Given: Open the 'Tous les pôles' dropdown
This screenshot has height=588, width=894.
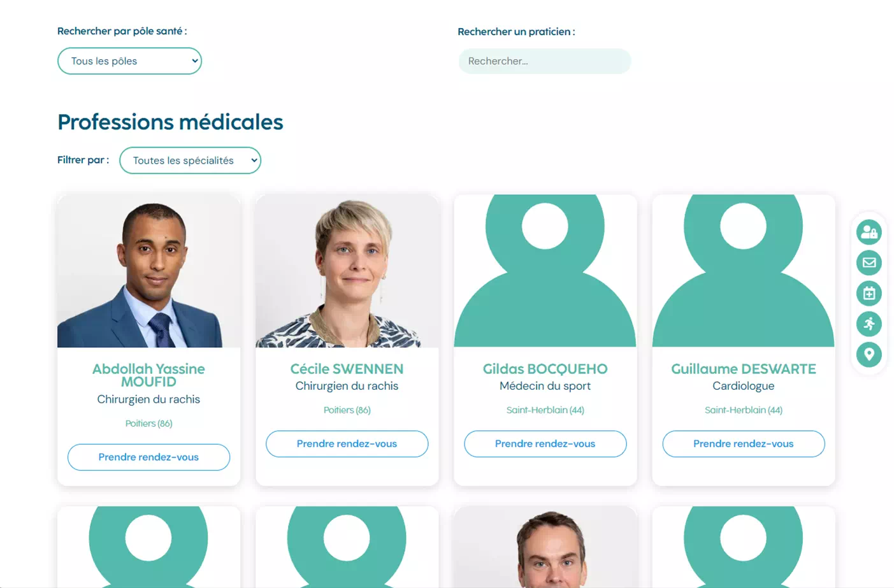Looking at the screenshot, I should (x=129, y=61).
